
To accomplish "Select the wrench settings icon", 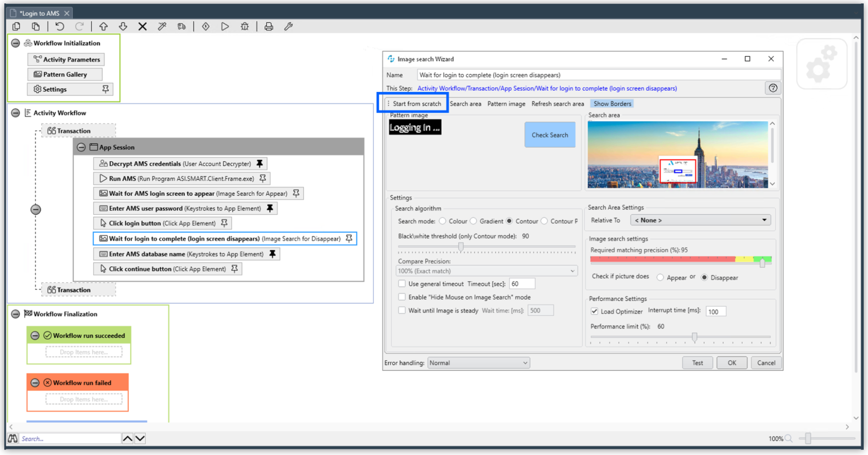I will tap(288, 27).
